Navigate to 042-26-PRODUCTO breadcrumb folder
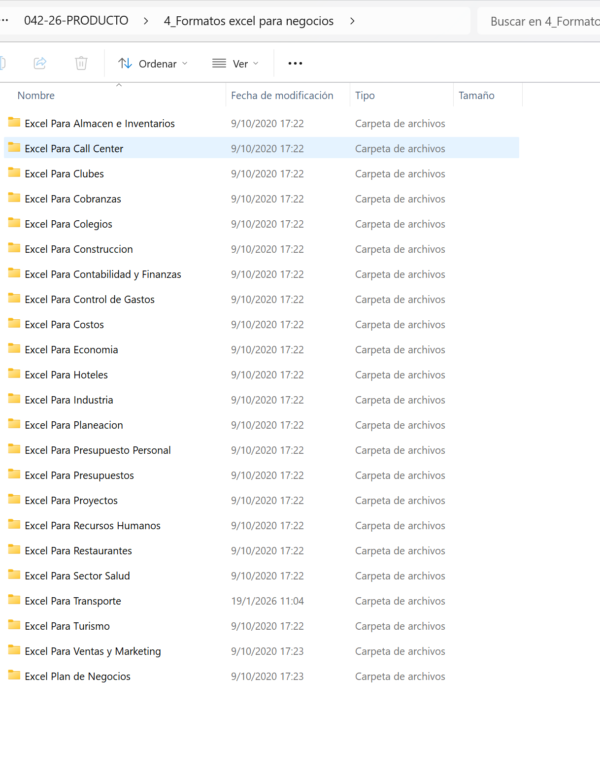Viewport: 600px width, 780px height. point(76,21)
